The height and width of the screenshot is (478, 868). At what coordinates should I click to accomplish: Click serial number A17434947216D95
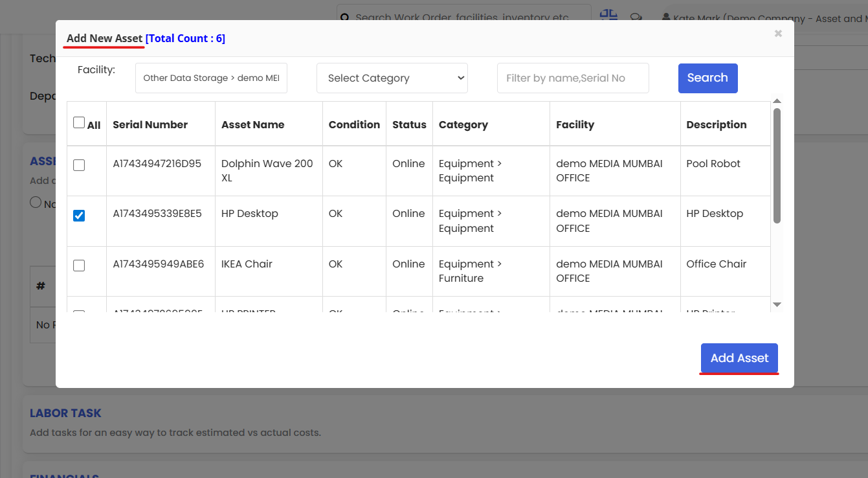click(x=157, y=164)
